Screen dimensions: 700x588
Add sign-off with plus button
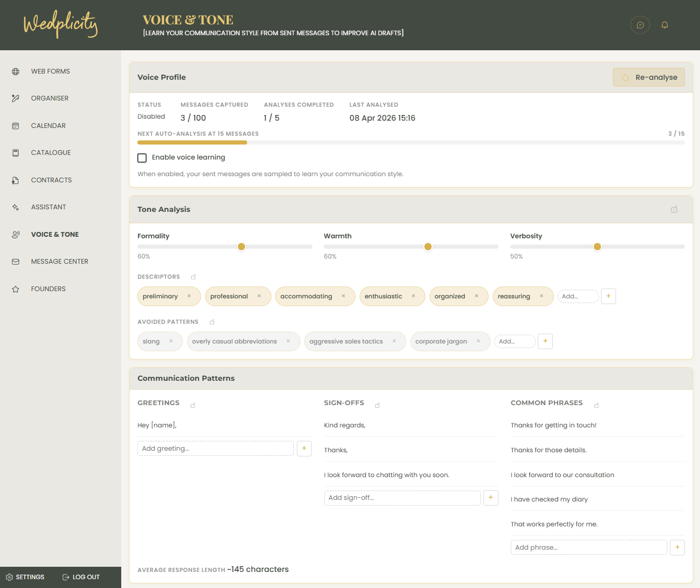[x=491, y=498]
